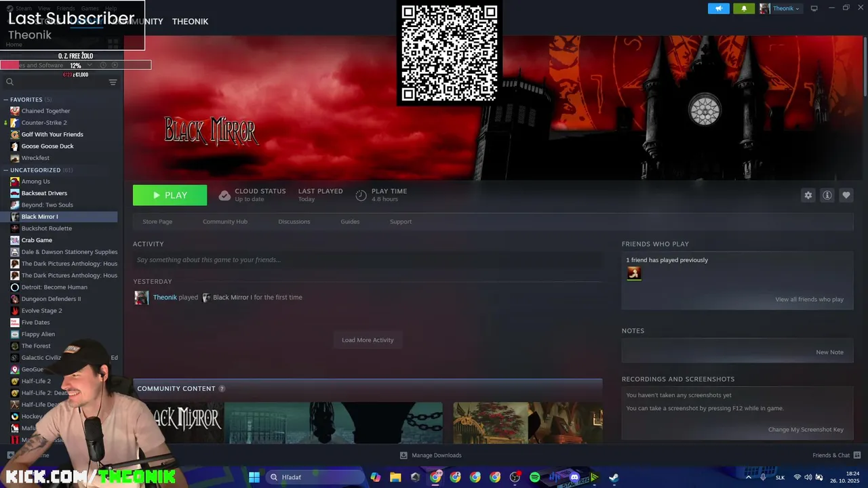The height and width of the screenshot is (488, 868).
Task: Open the Guides tab
Action: coord(350,222)
